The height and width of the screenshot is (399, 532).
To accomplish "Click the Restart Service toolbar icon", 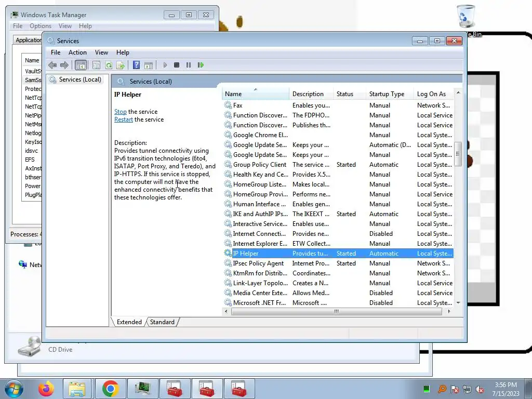I will pos(201,65).
